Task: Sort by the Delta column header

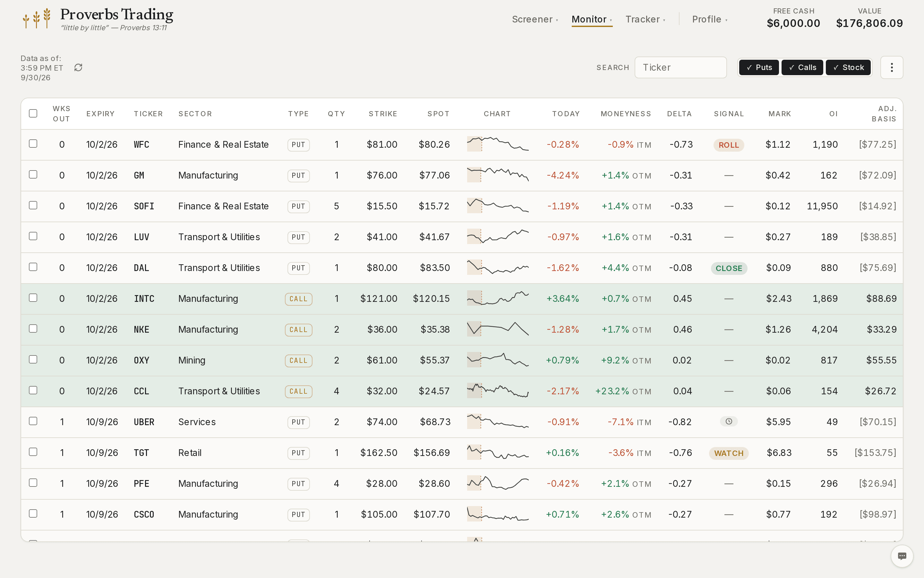Action: click(x=679, y=114)
